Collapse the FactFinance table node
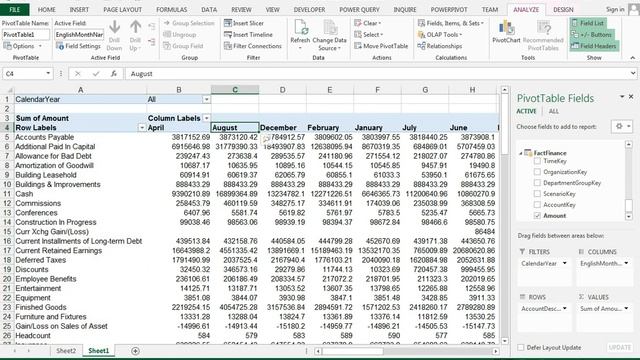Image resolution: width=640 pixels, height=360 pixels. tap(520, 153)
